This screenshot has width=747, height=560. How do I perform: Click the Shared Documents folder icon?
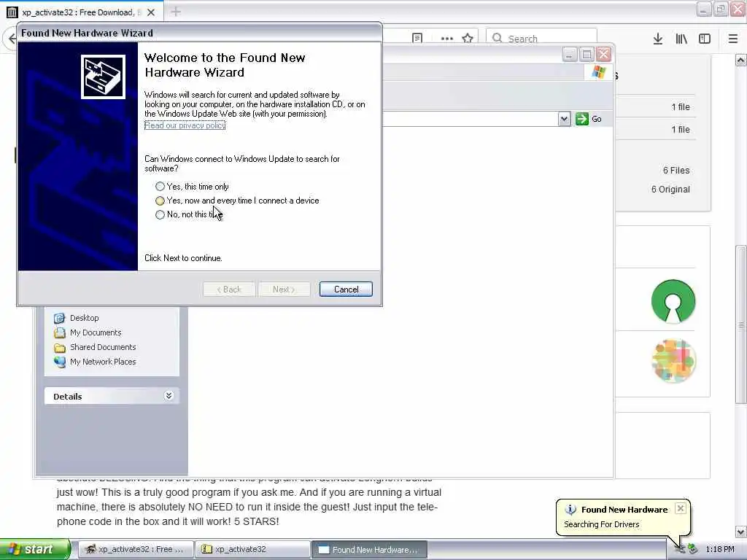click(60, 347)
